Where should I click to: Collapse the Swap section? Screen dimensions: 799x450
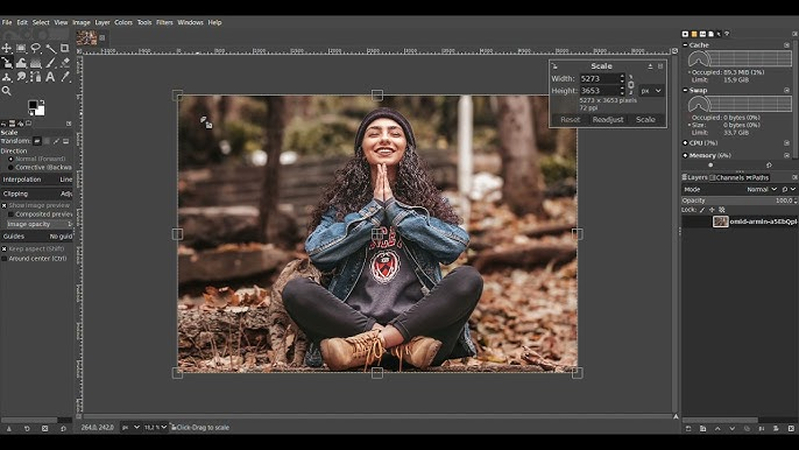[685, 90]
